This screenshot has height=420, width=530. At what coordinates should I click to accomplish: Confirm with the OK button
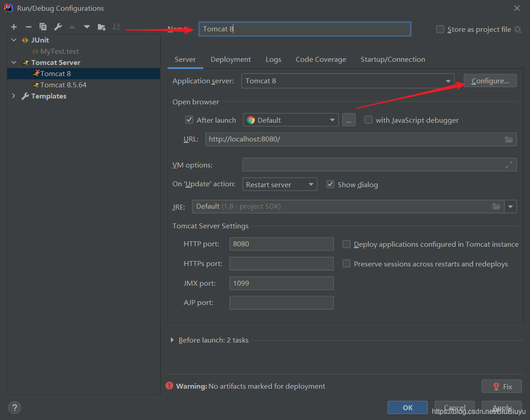tap(408, 407)
